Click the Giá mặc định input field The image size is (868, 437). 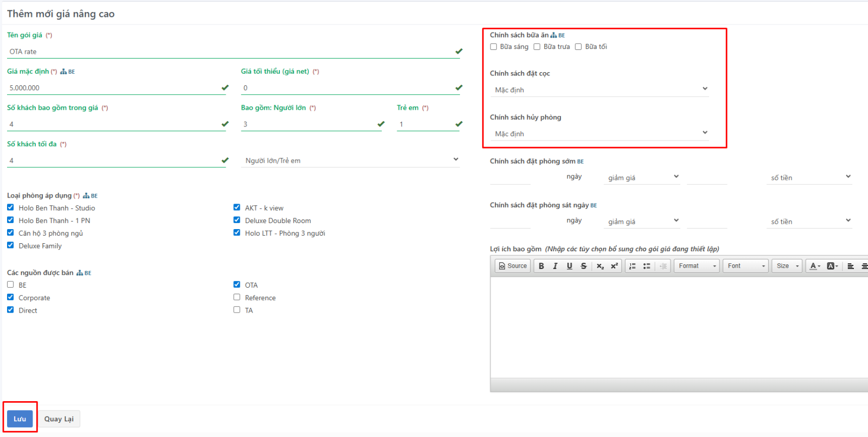click(117, 88)
